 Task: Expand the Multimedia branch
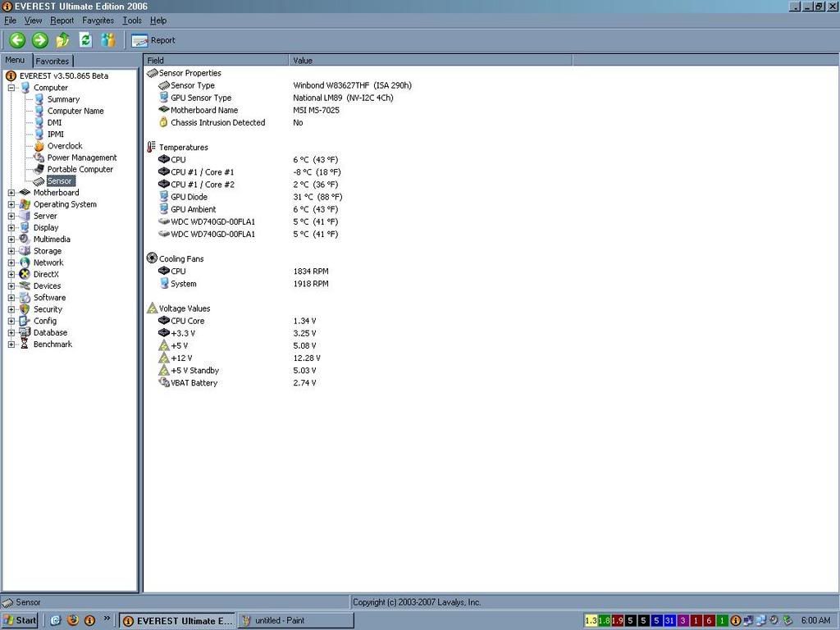click(x=11, y=240)
